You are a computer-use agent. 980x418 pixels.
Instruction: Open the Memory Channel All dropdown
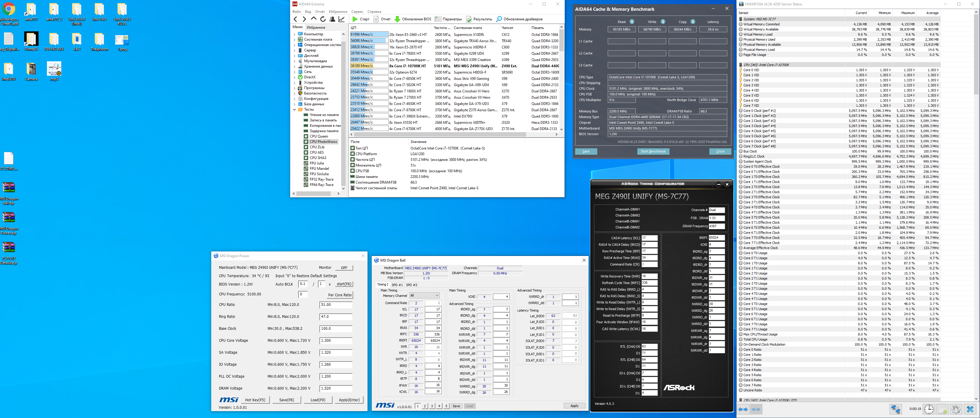point(424,295)
